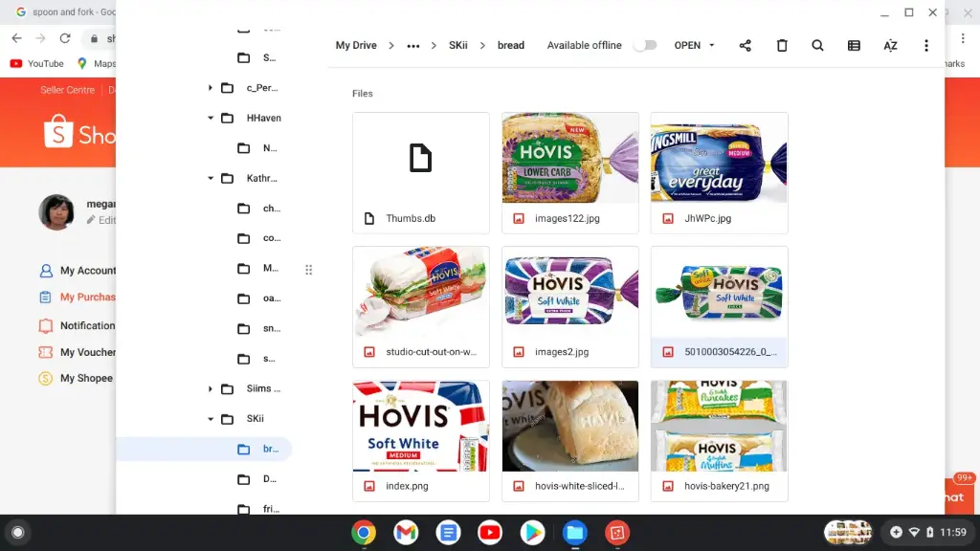The height and width of the screenshot is (551, 980).
Task: Select the Siims folder in tree
Action: pyautogui.click(x=252, y=389)
